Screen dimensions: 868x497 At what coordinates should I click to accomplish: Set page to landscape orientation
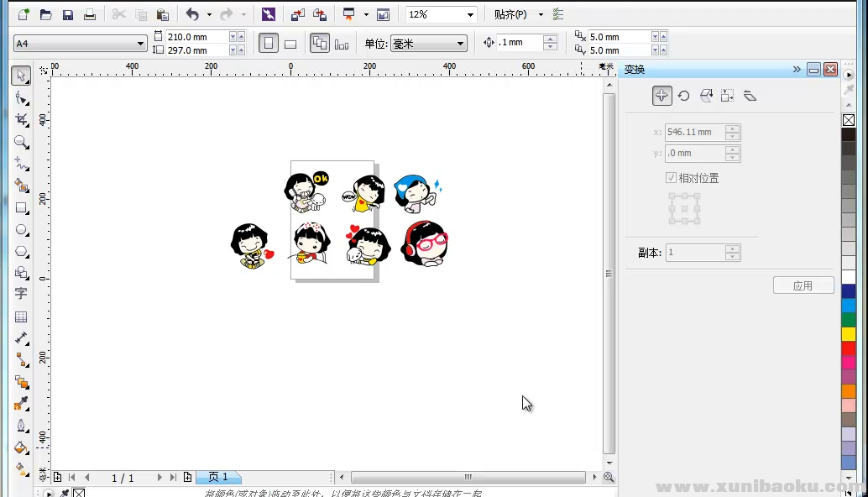[290, 44]
